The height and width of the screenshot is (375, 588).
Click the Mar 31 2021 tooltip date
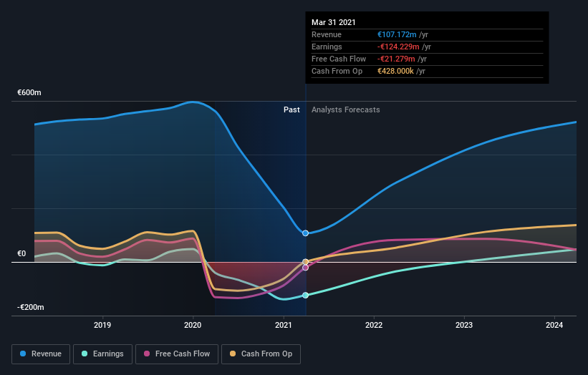tap(333, 22)
